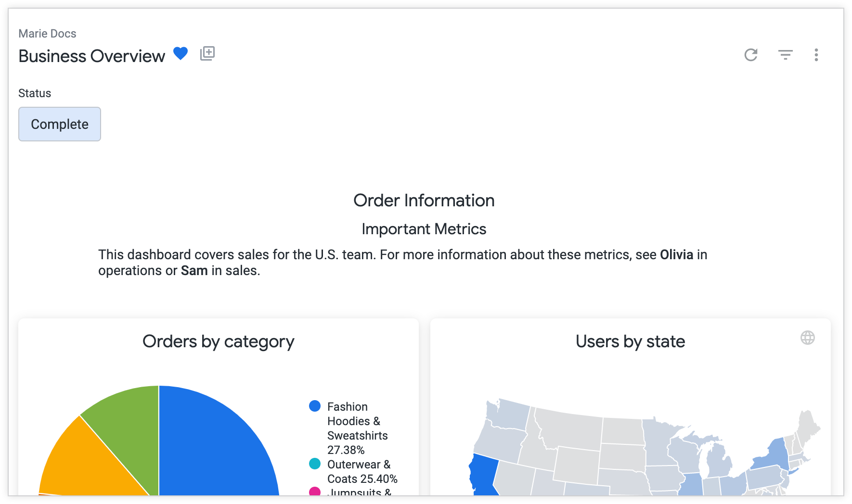Open the three-dot more options menu
Viewport: 852px width, 504px height.
[x=816, y=55]
